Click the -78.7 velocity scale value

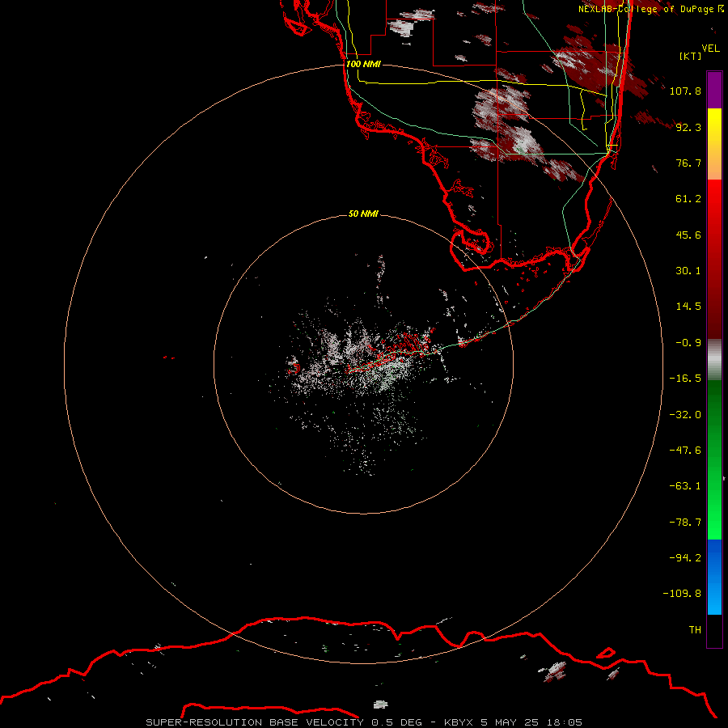(x=685, y=523)
